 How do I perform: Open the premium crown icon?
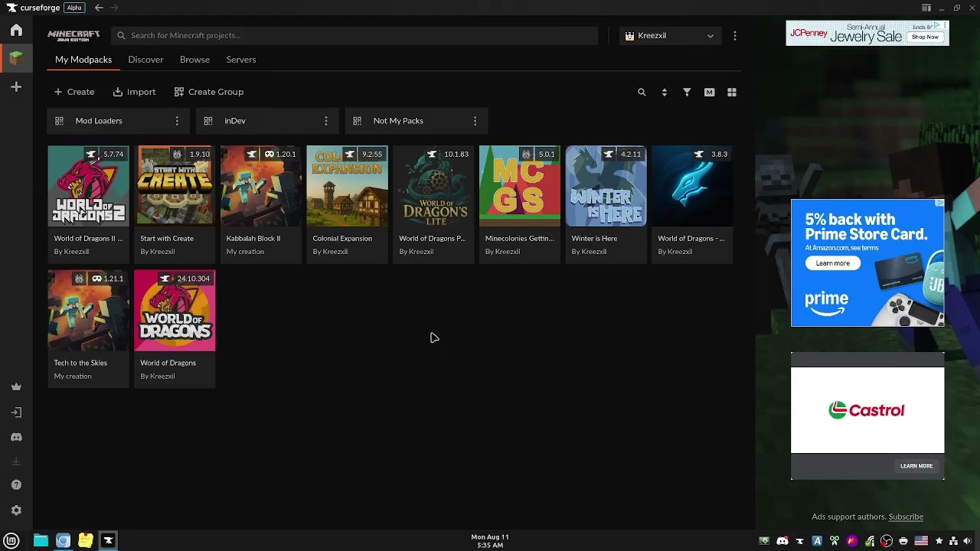click(x=16, y=386)
